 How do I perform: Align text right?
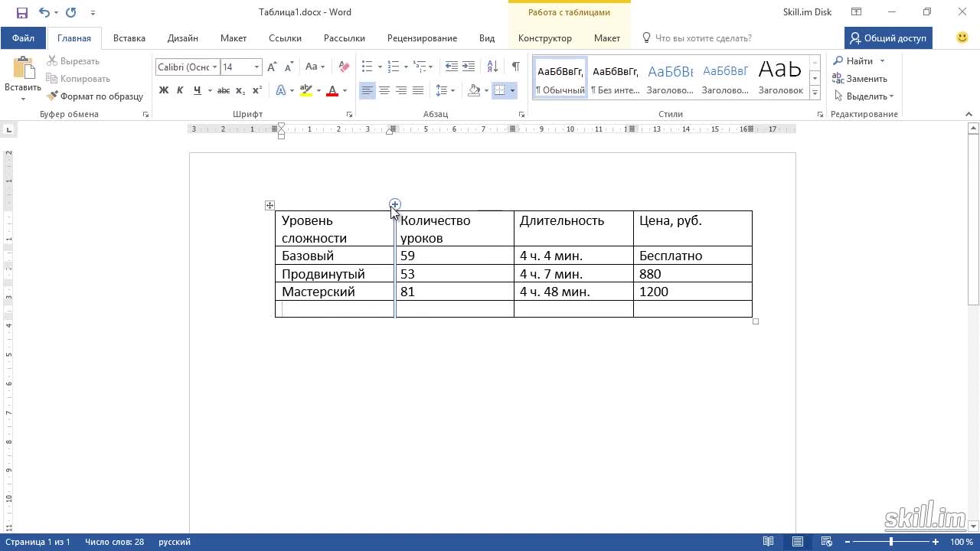point(401,90)
